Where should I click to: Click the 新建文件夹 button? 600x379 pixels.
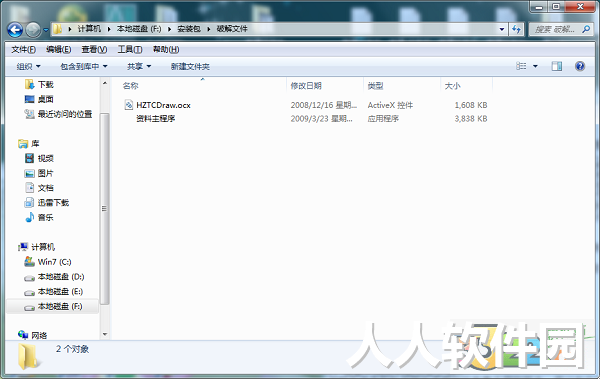[190, 67]
